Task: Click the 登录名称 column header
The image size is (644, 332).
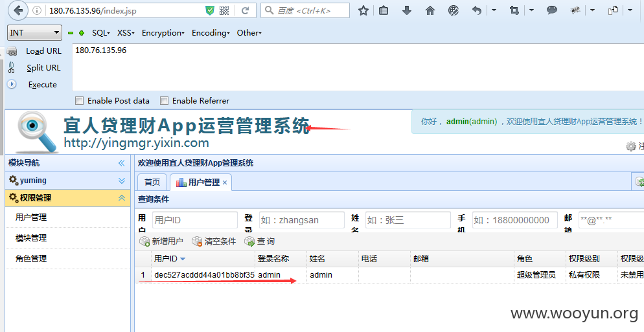Action: click(x=281, y=258)
